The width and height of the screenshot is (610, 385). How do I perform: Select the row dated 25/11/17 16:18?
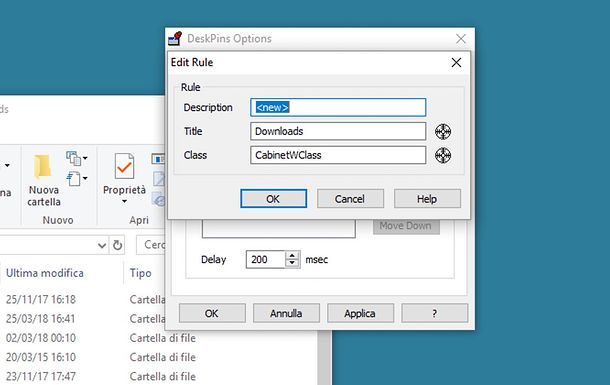(82, 299)
